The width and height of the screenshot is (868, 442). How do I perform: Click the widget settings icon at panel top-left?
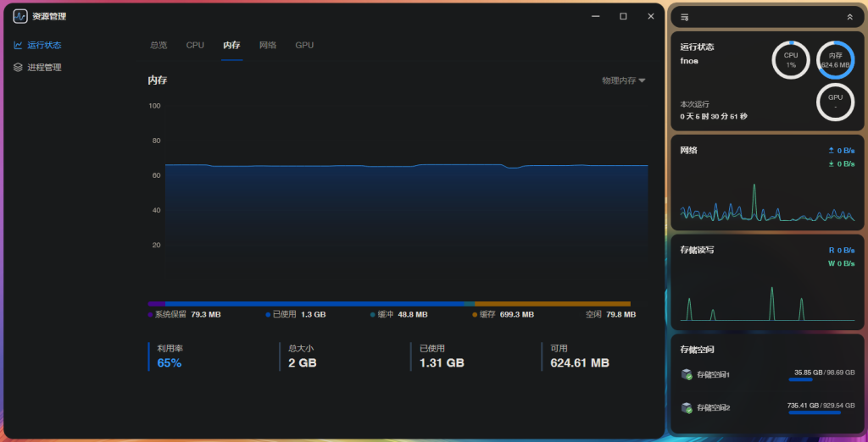(685, 17)
